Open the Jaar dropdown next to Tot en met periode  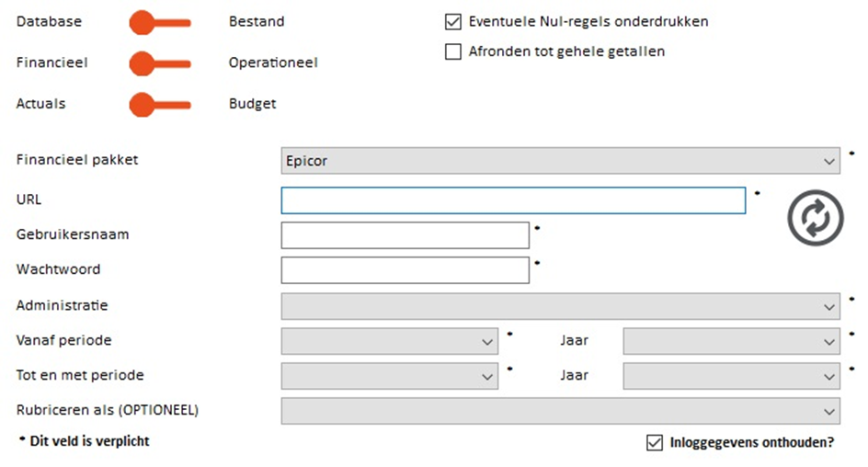(731, 376)
